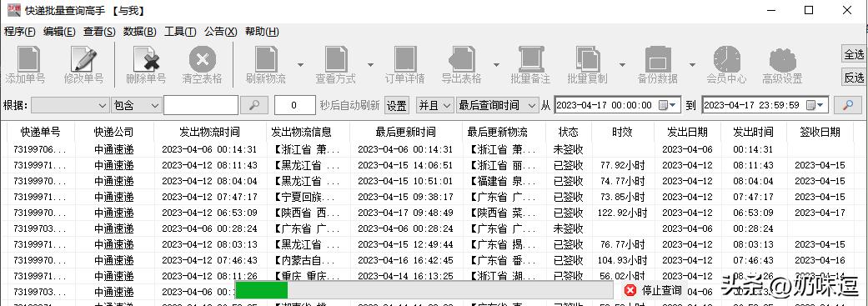Sort by the 发出日期 column header
This screenshot has height=306, width=868.
[x=687, y=133]
